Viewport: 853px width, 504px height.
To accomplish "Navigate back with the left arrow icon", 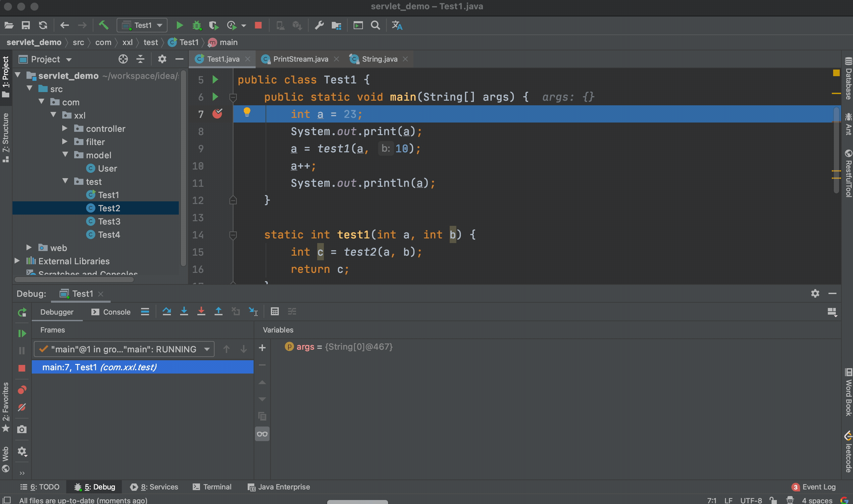I will pyautogui.click(x=65, y=25).
